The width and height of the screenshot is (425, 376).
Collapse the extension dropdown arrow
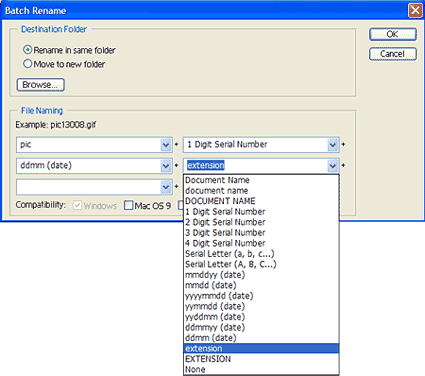tap(332, 166)
